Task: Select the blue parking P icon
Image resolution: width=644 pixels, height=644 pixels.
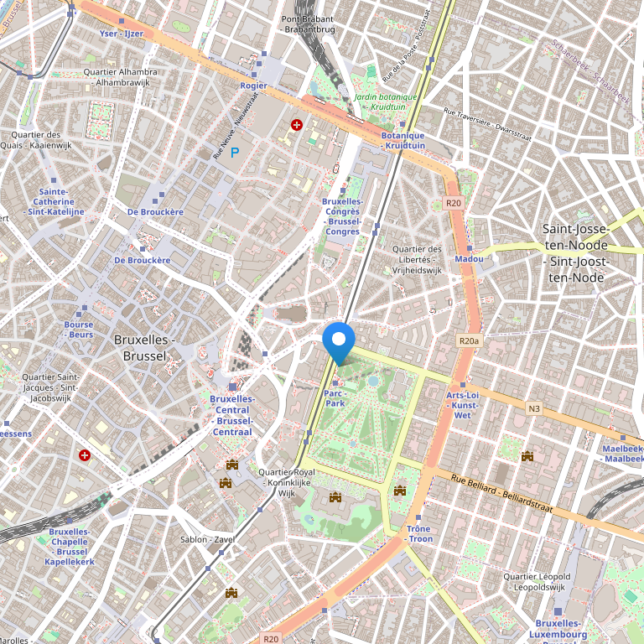Action: pyautogui.click(x=235, y=153)
